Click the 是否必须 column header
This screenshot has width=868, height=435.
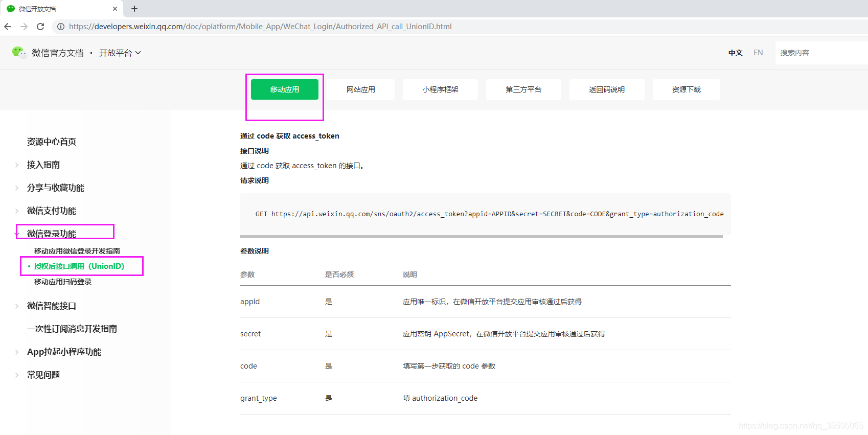[339, 274]
